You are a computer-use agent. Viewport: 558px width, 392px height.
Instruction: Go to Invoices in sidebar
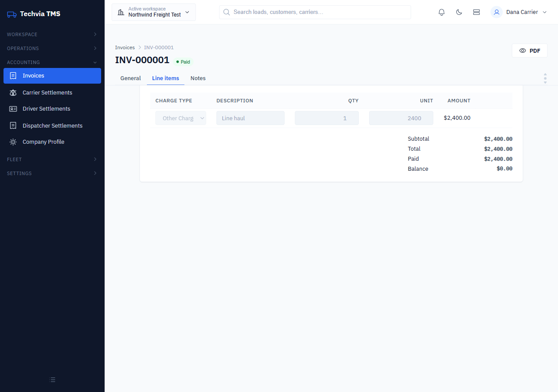click(52, 76)
